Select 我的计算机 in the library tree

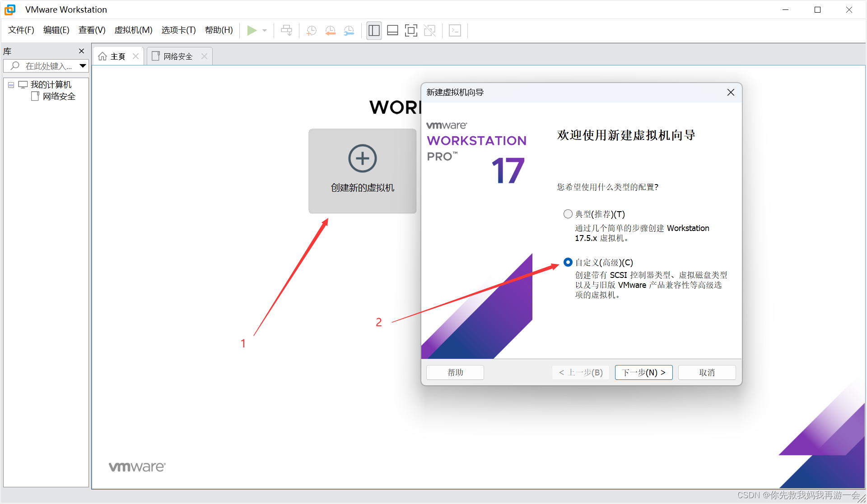51,85
